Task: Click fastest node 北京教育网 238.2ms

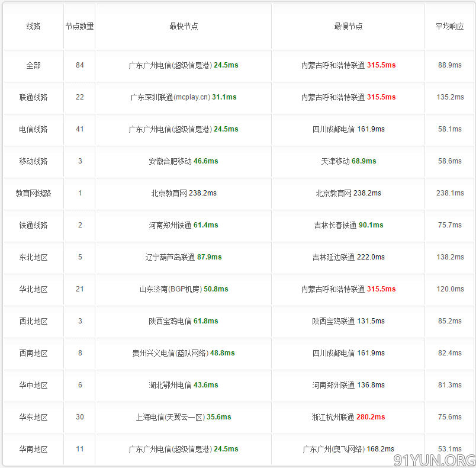Action: 184,193
